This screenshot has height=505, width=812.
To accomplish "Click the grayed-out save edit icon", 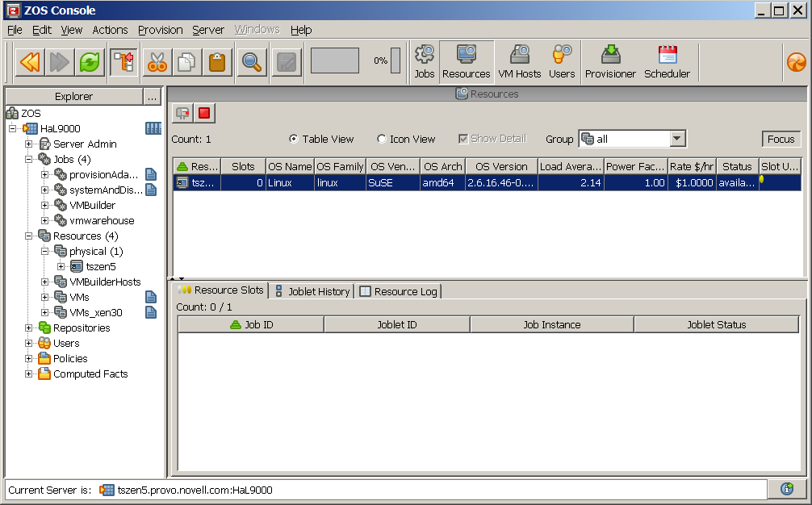I will (287, 63).
